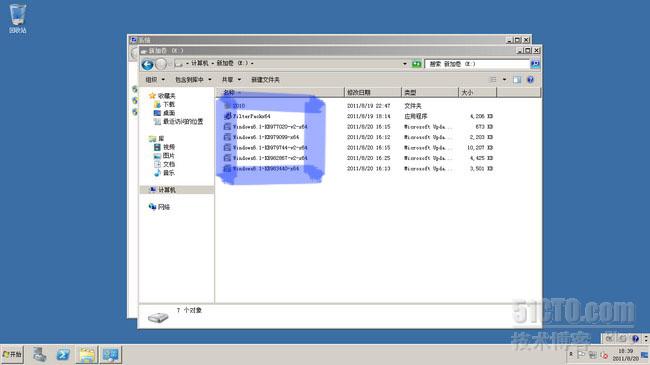This screenshot has width=650, height=365.
Task: Select the Windows6.1-KB977020-v2-x64 update
Action: point(270,127)
